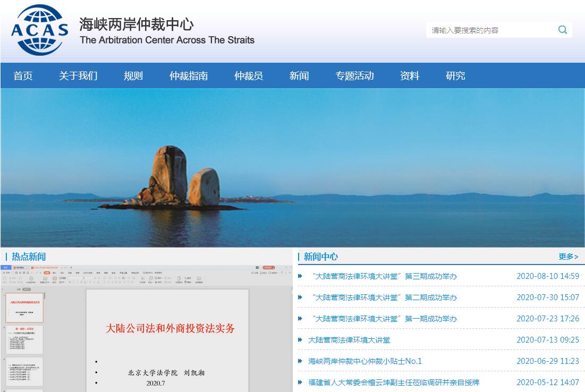Select the 资料 navigation tab
Screen dimensions: 585x392
pos(410,76)
